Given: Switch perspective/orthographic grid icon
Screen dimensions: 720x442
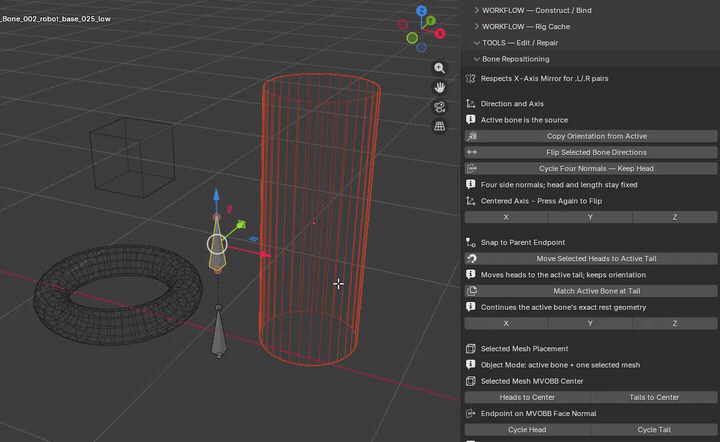Looking at the screenshot, I should pyautogui.click(x=439, y=126).
